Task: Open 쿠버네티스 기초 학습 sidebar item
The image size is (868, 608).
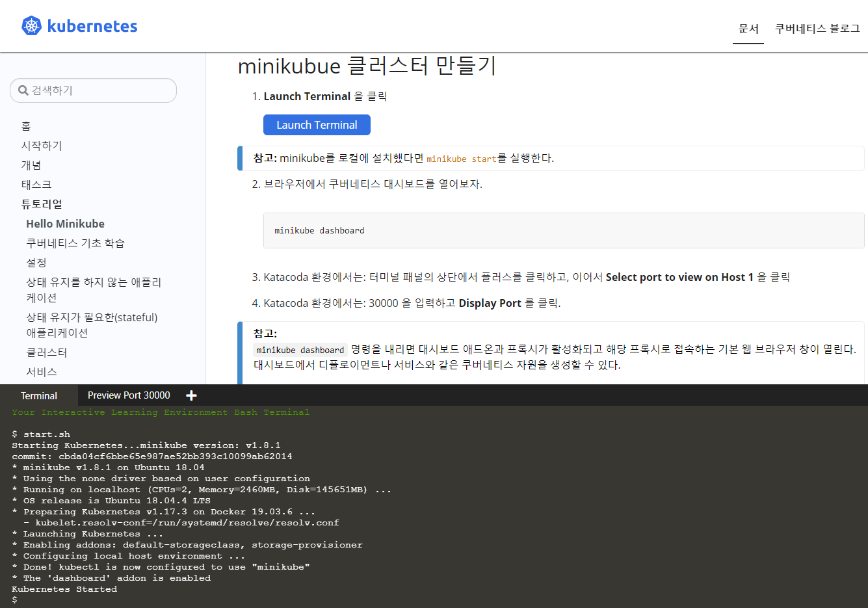Action: [x=75, y=243]
